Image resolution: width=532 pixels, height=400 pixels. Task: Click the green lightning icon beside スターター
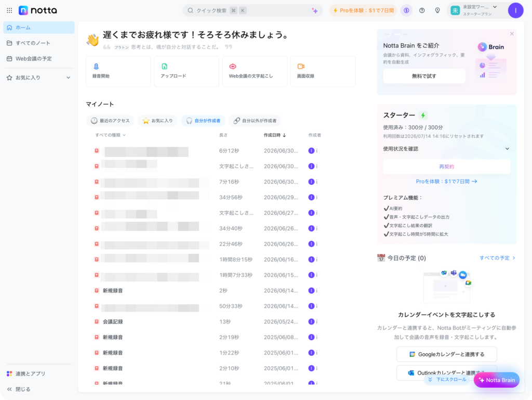coord(423,115)
